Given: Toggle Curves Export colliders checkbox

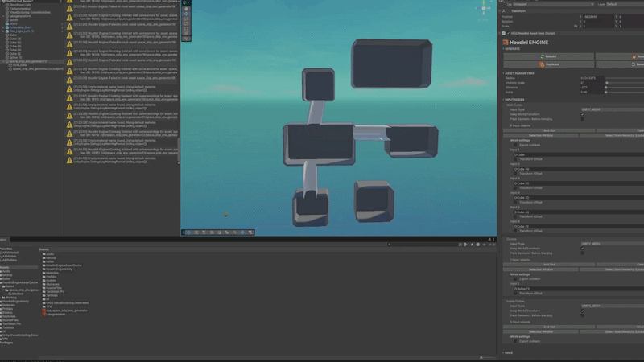Looking at the screenshot, I should click(515, 279).
